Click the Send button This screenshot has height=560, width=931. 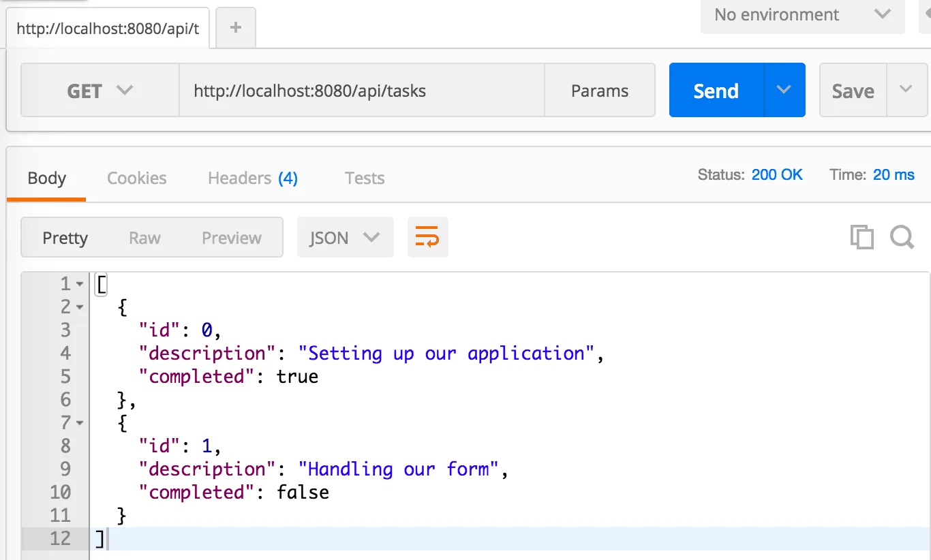(x=715, y=89)
